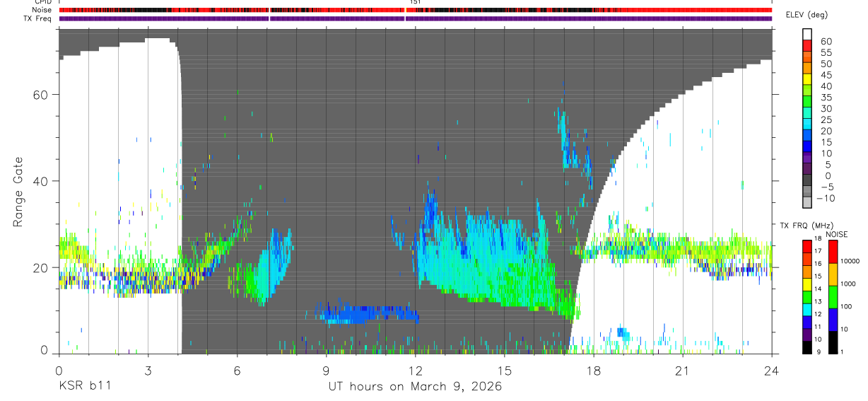Screen dimensions: 868x401
Task: Click the '24' tick on UT hours axis
Action: [x=772, y=370]
